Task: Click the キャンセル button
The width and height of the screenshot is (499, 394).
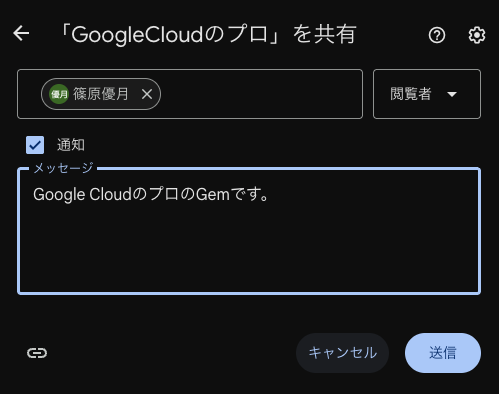Action: click(342, 353)
